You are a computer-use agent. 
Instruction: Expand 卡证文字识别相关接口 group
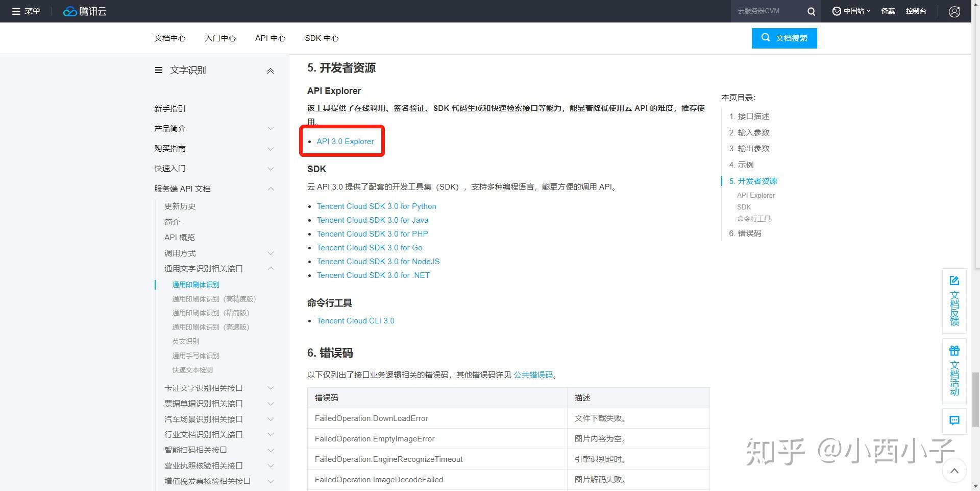click(x=271, y=388)
